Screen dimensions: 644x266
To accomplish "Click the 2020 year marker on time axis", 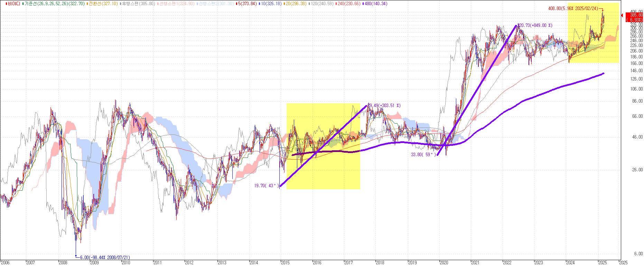I will [x=444, y=263].
